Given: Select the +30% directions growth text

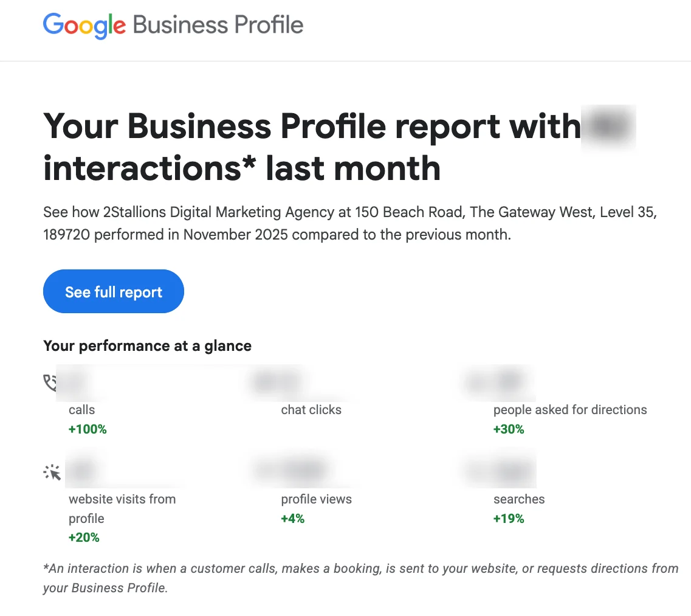Looking at the screenshot, I should [x=509, y=429].
